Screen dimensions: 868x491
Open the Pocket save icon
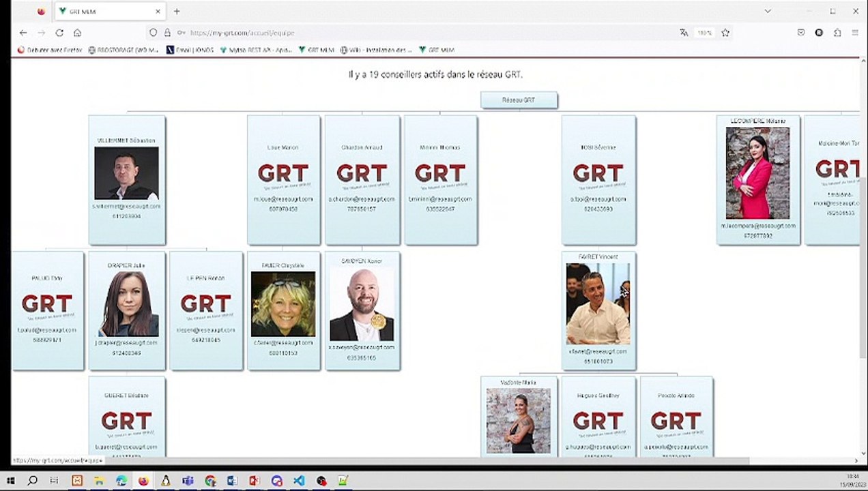801,33
